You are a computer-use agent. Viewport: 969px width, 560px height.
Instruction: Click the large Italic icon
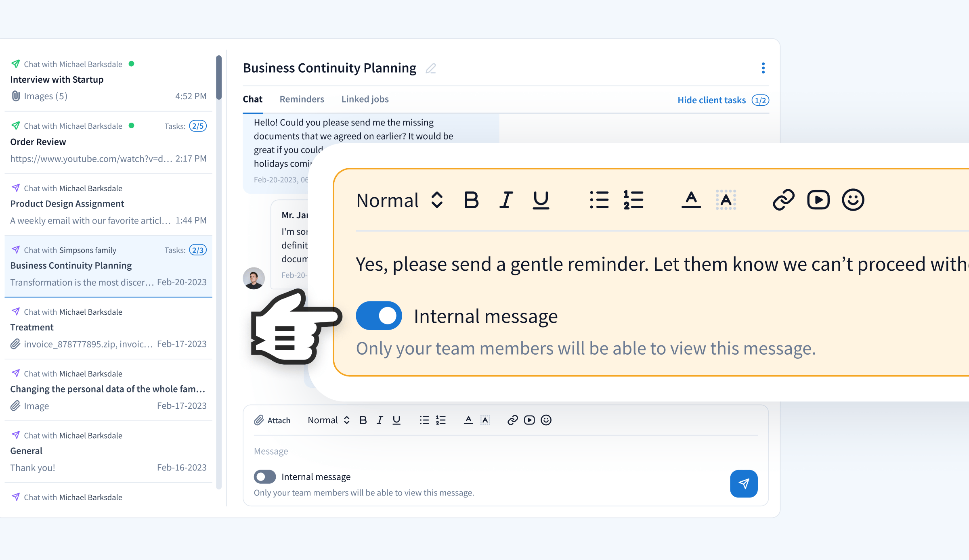[x=506, y=200]
